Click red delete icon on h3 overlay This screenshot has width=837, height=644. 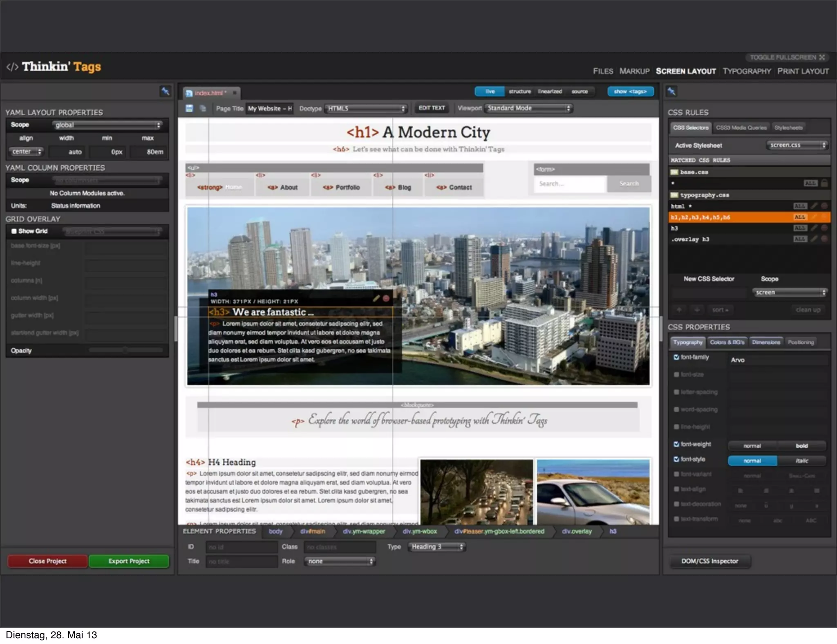point(386,298)
